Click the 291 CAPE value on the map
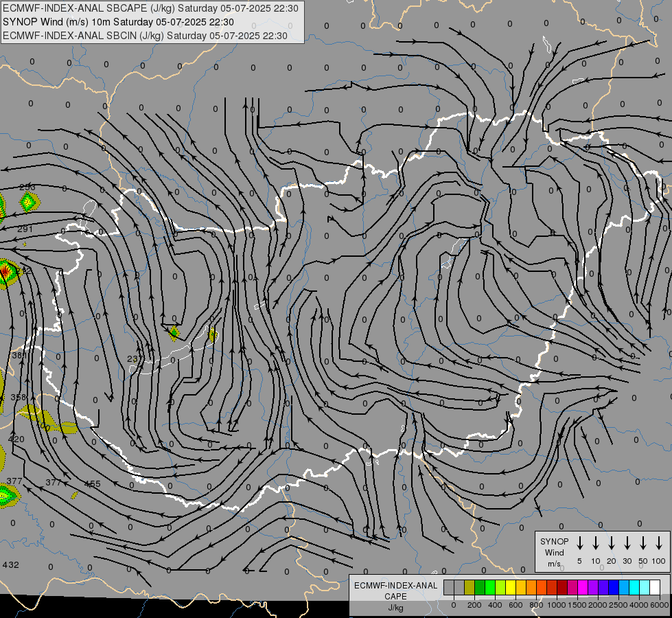672x618 pixels. 25,229
